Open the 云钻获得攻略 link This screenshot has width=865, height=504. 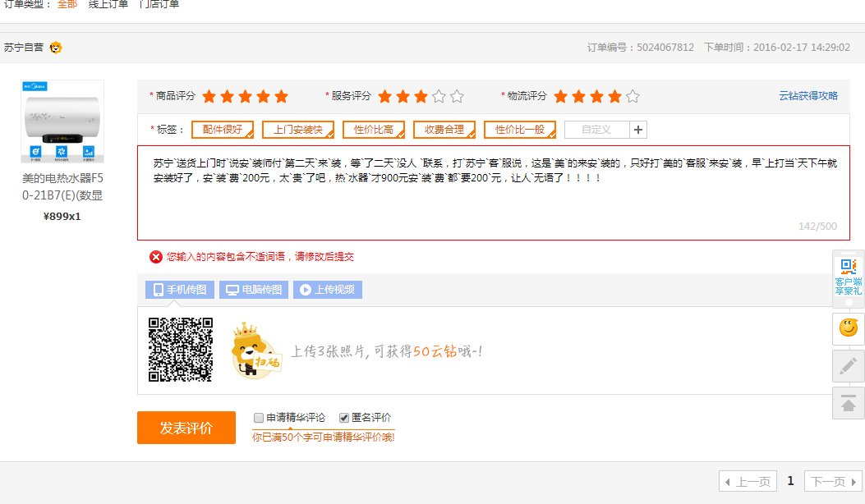(x=808, y=96)
